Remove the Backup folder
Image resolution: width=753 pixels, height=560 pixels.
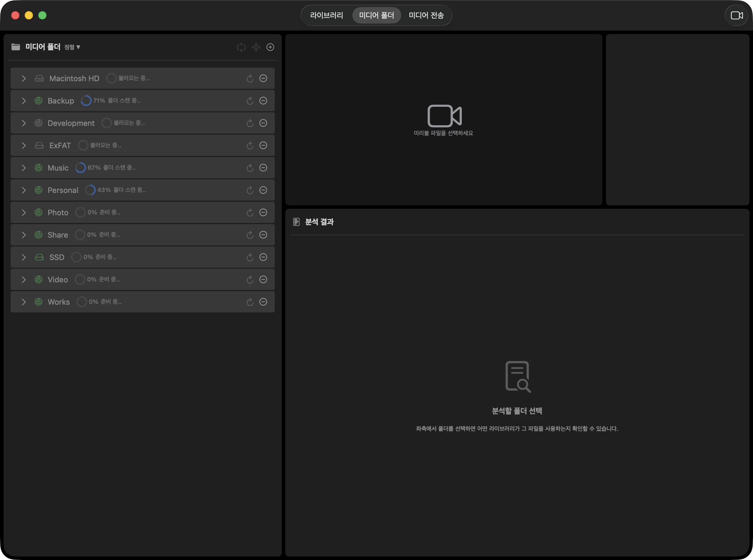pos(263,101)
